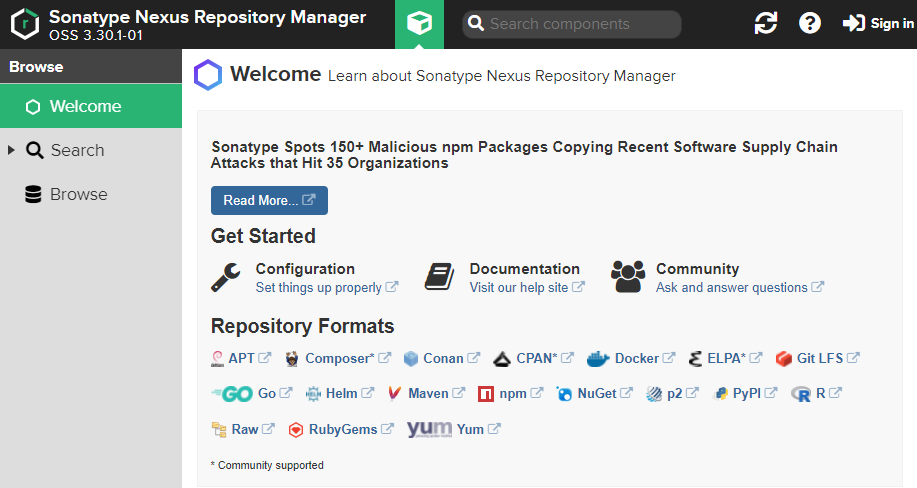Open the APT format link
This screenshot has width=917, height=488.
[x=249, y=358]
